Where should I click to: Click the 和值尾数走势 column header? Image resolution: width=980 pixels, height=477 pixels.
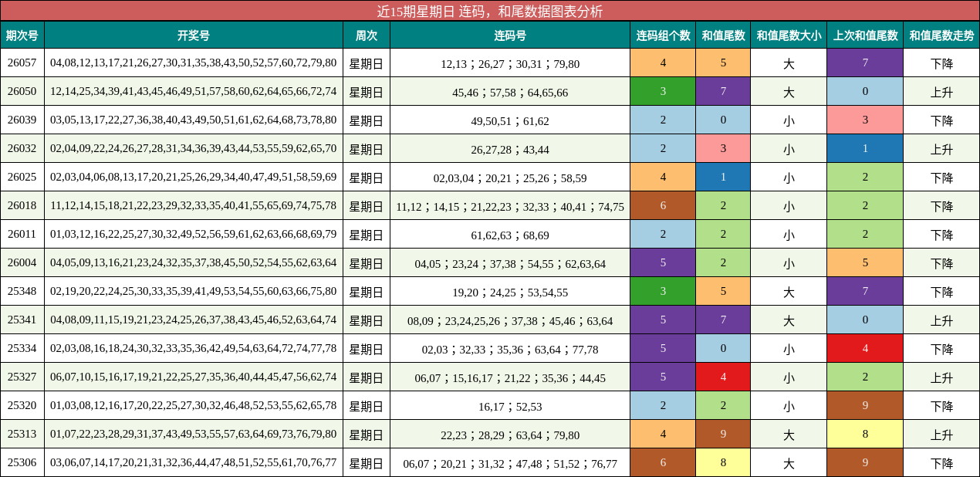[941, 35]
